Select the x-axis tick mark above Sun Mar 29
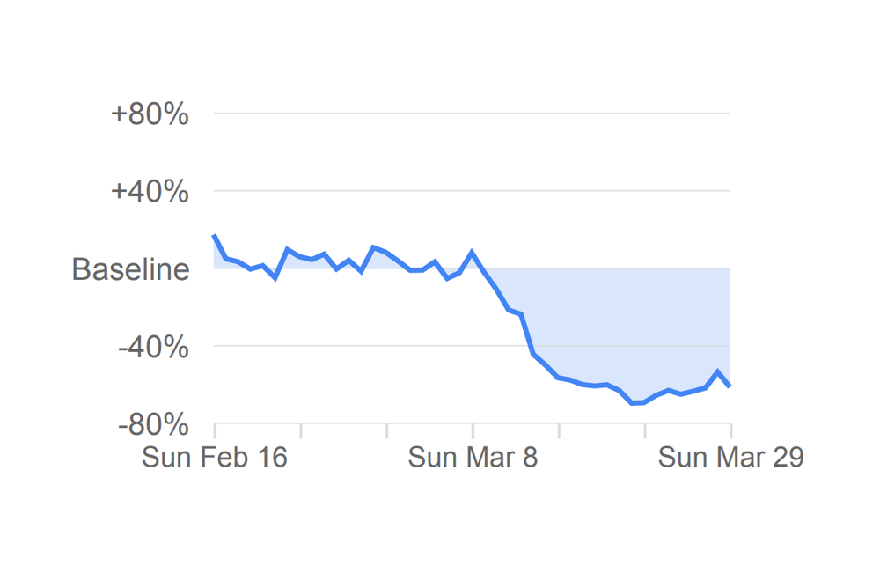Image resolution: width=880 pixels, height=588 pixels. click(x=730, y=430)
